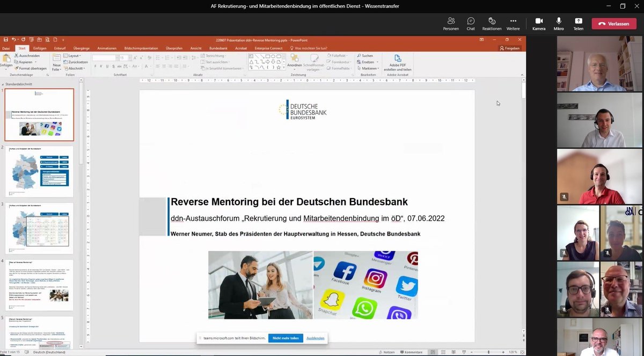Click the zoom slider in the status bar
This screenshot has width=644, height=356.
click(x=488, y=352)
